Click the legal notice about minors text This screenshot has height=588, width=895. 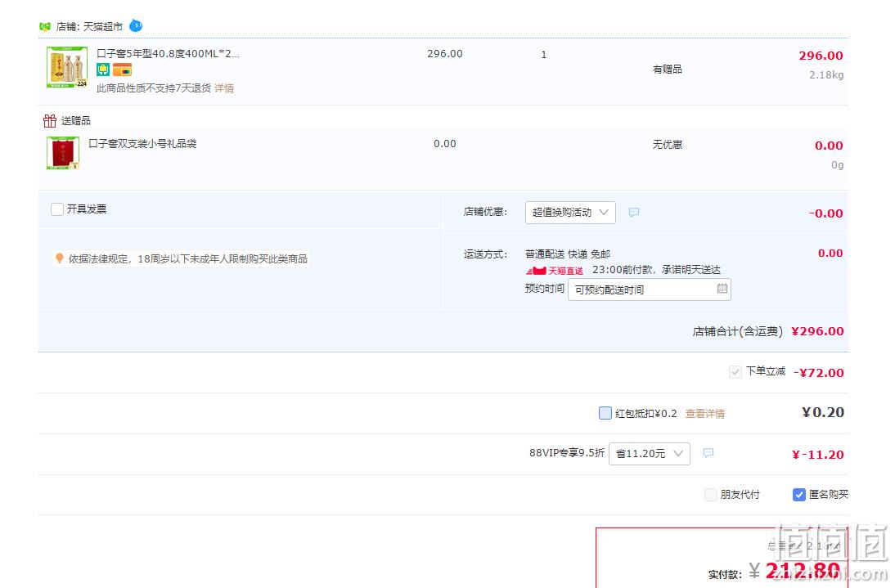[188, 259]
